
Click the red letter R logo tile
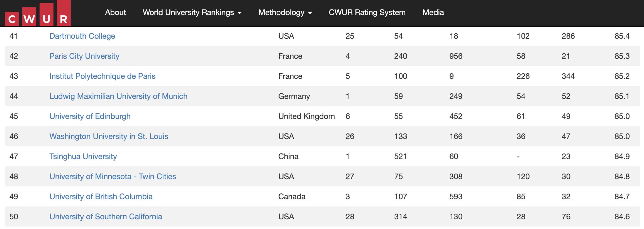[64, 13]
